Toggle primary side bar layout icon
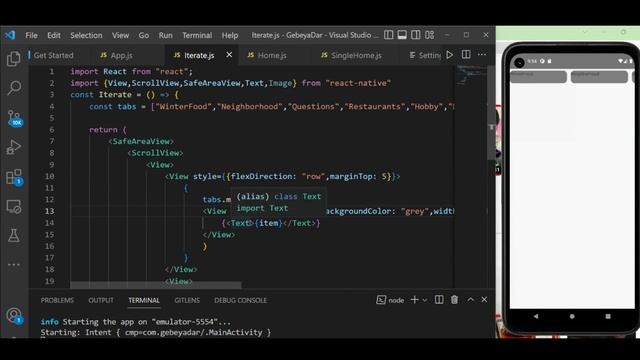640x360 pixels. click(389, 35)
